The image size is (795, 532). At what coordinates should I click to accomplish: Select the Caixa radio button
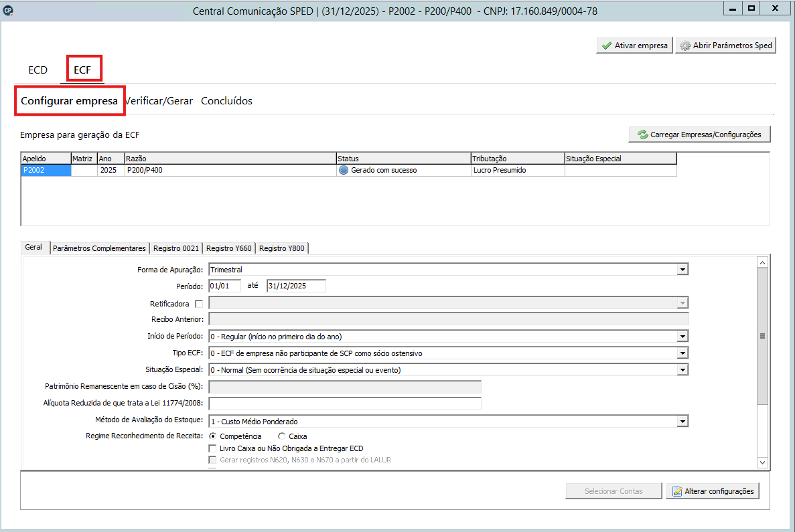(x=281, y=436)
